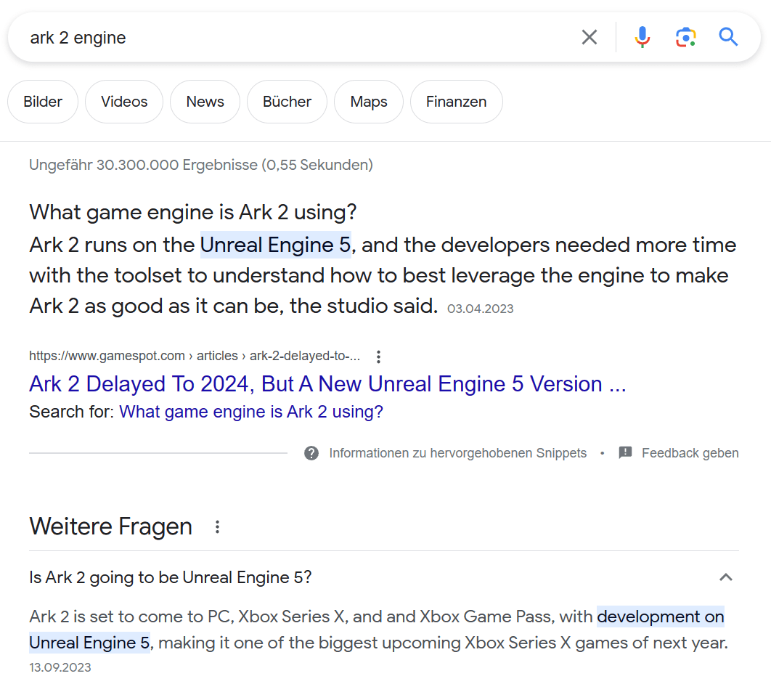Open the Maps filter
The height and width of the screenshot is (700, 771).
point(369,102)
